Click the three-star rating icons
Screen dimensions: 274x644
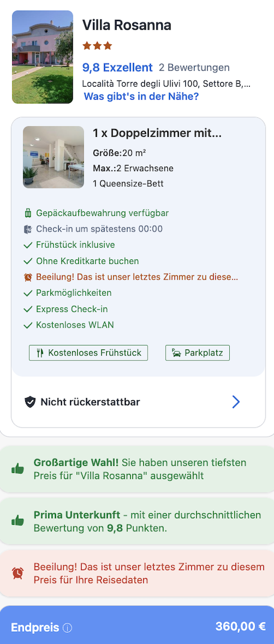click(97, 46)
